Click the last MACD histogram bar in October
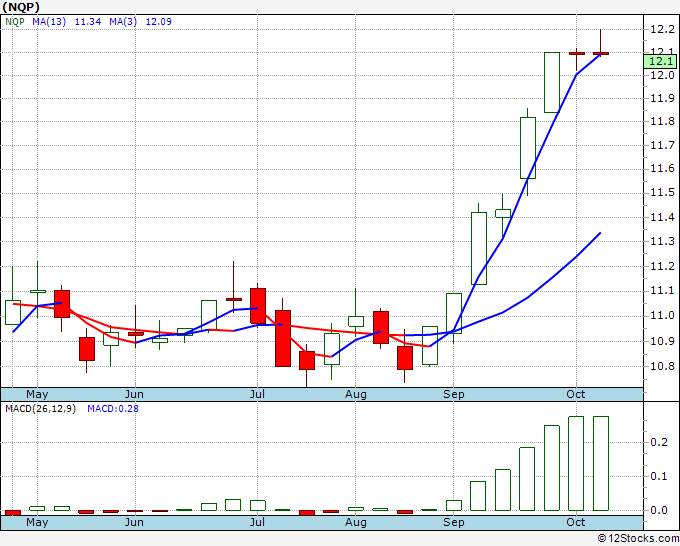680x546 pixels. 601,465
